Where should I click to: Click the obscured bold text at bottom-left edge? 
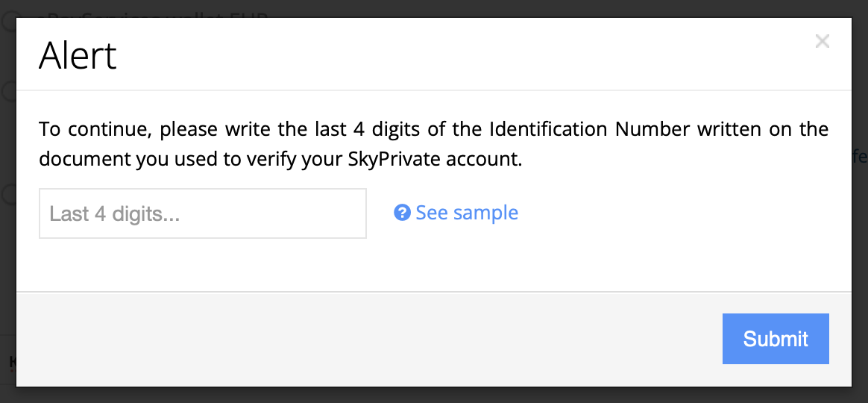point(12,362)
